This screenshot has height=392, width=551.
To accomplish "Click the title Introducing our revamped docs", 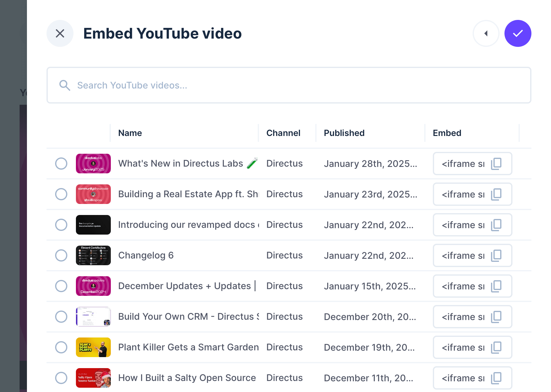I will point(188,225).
